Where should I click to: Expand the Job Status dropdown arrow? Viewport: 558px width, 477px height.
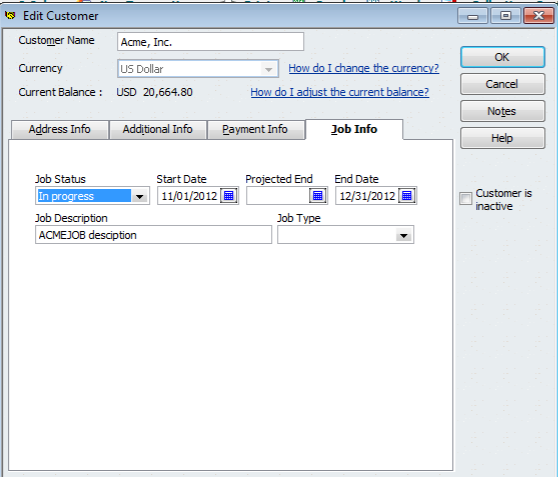coord(140,196)
